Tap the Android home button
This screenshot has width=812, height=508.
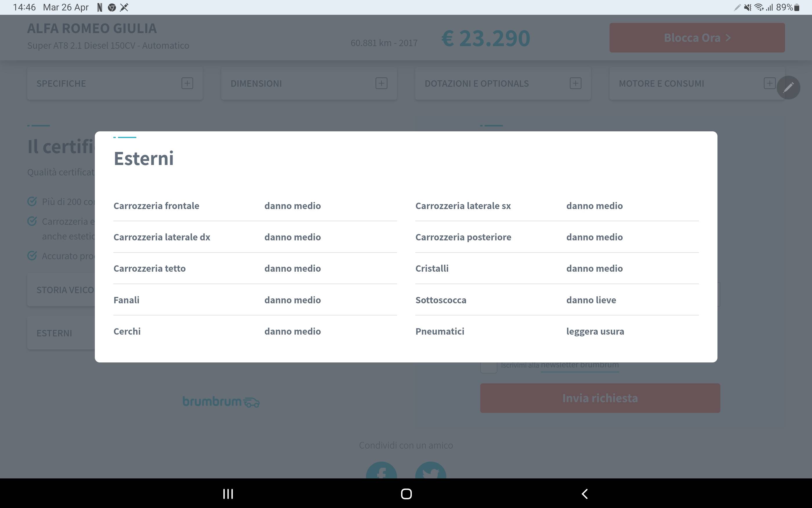tap(406, 494)
